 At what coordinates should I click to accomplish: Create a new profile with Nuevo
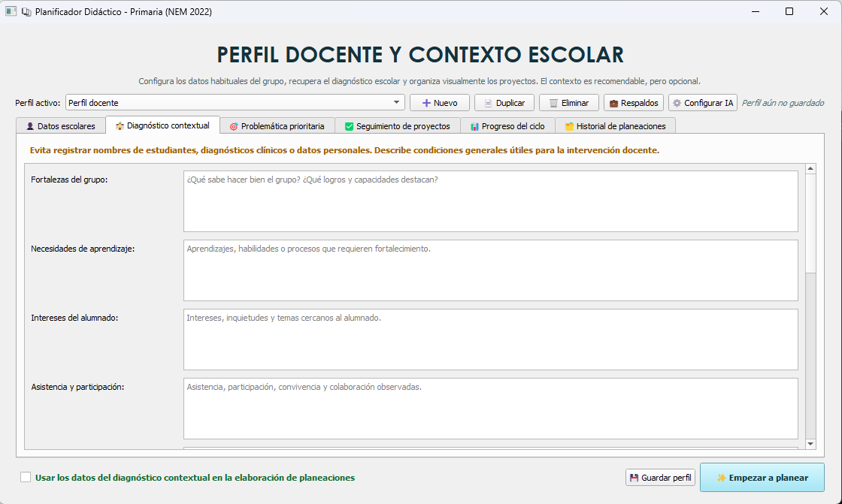440,102
